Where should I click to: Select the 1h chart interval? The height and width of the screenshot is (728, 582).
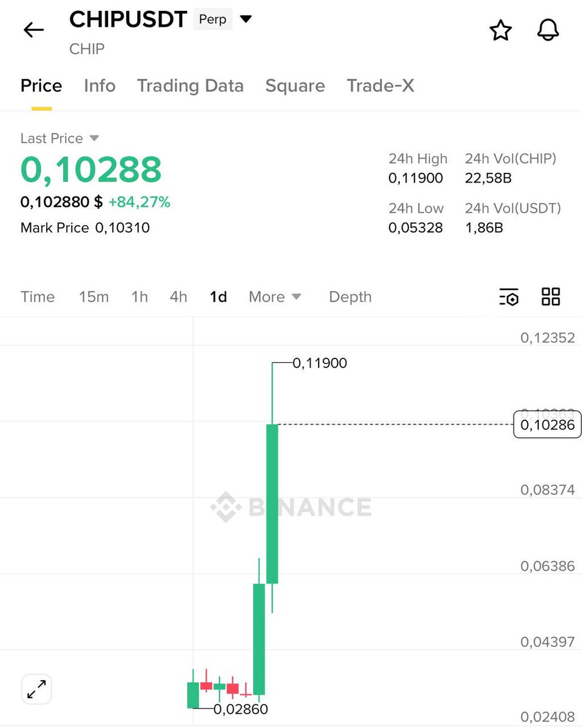[x=140, y=297]
